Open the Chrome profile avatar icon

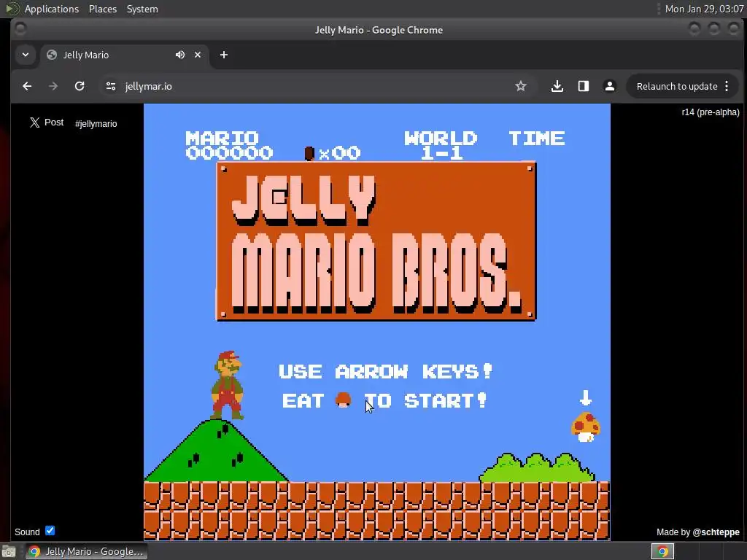click(x=609, y=86)
